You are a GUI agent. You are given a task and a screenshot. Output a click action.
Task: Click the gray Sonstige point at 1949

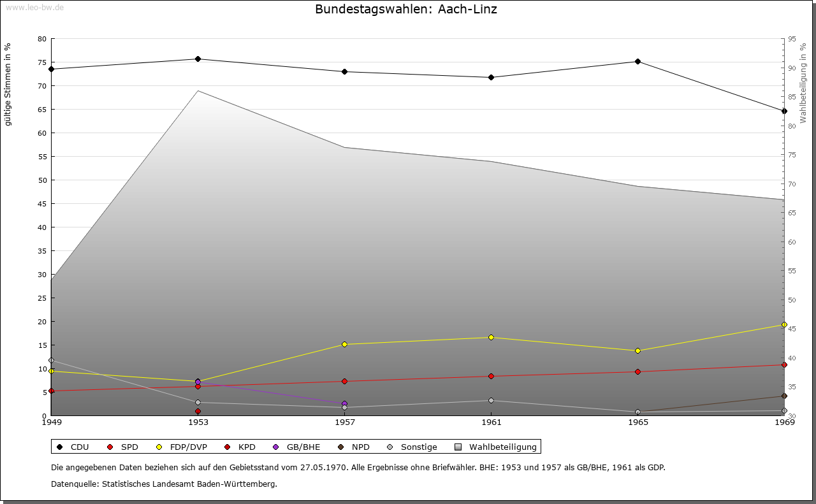51,361
